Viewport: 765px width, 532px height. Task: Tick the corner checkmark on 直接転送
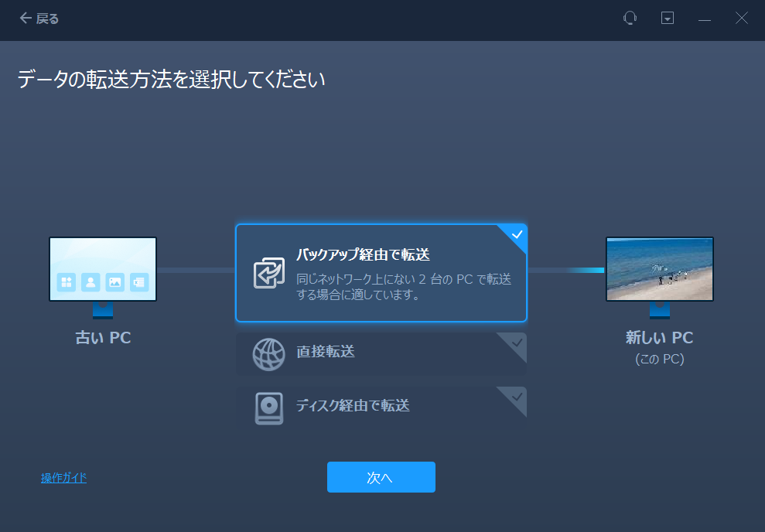(517, 342)
